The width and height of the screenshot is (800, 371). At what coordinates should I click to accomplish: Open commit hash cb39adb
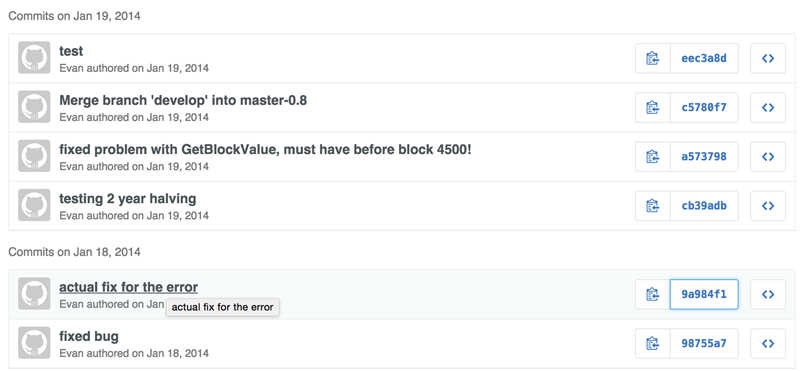click(704, 206)
